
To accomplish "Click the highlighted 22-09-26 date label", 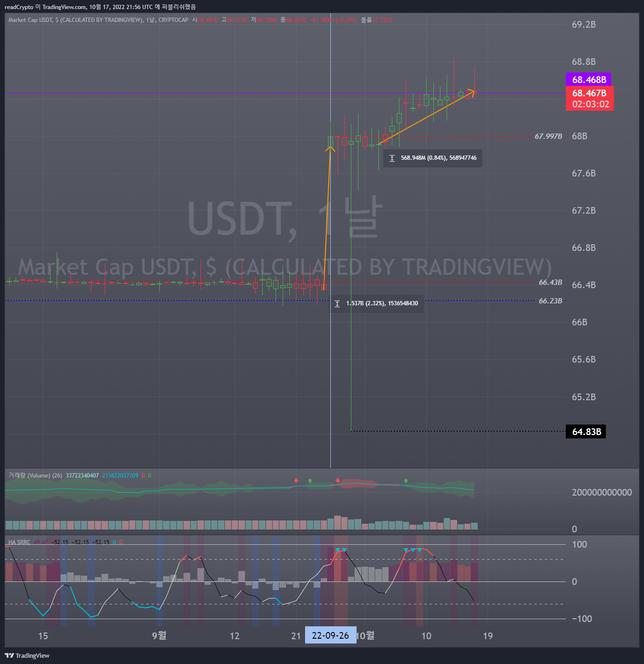I will [330, 635].
